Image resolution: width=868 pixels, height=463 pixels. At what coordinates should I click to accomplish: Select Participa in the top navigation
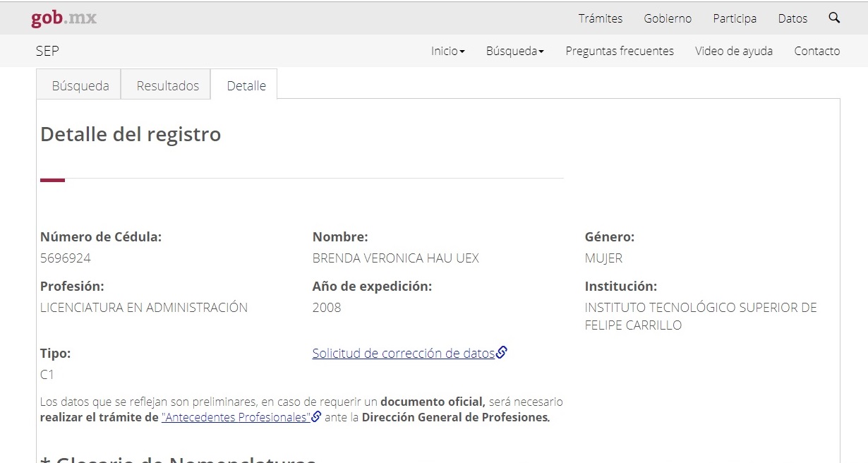(x=735, y=19)
